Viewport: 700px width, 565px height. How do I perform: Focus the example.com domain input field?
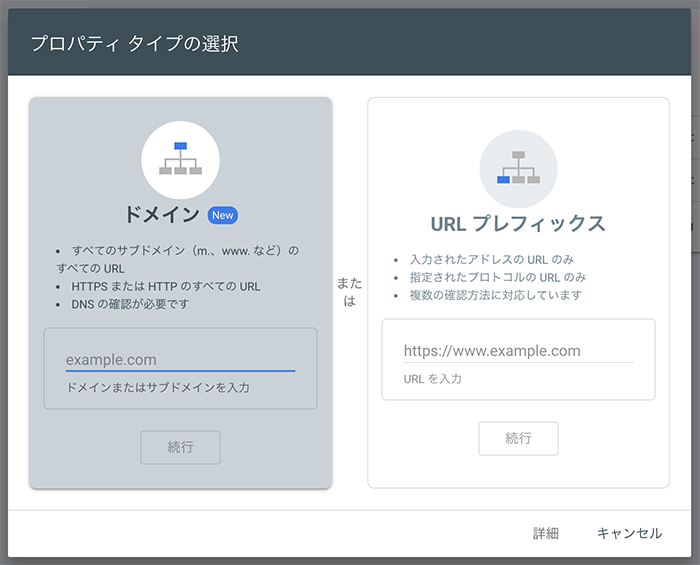coord(180,359)
